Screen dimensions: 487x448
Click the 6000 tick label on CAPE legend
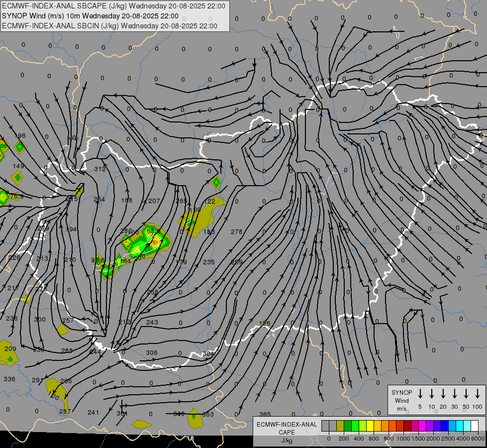[478, 439]
